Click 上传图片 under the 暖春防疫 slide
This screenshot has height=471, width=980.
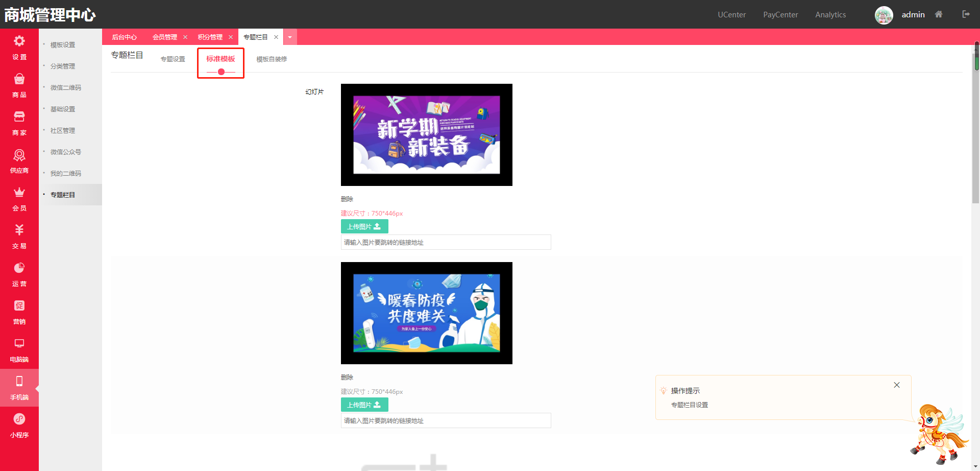(364, 405)
